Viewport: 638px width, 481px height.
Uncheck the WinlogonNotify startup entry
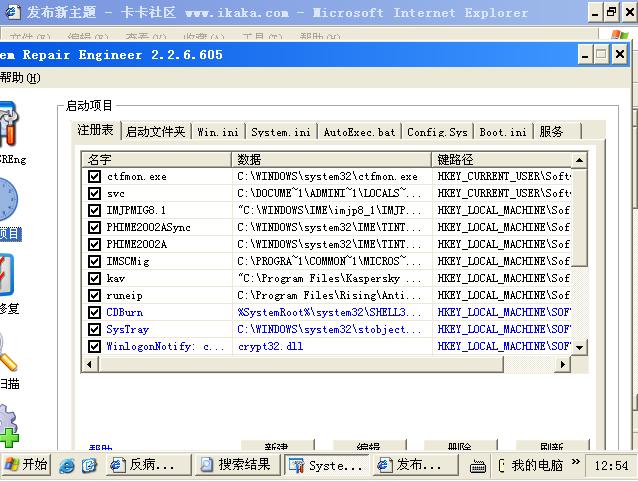(94, 346)
